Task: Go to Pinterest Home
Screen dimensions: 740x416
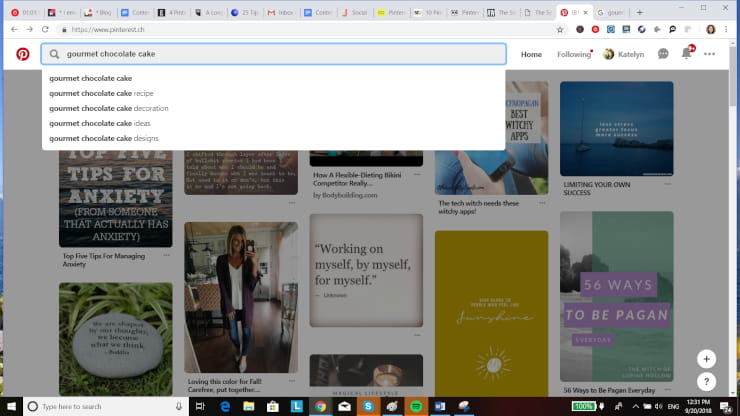Action: 531,54
